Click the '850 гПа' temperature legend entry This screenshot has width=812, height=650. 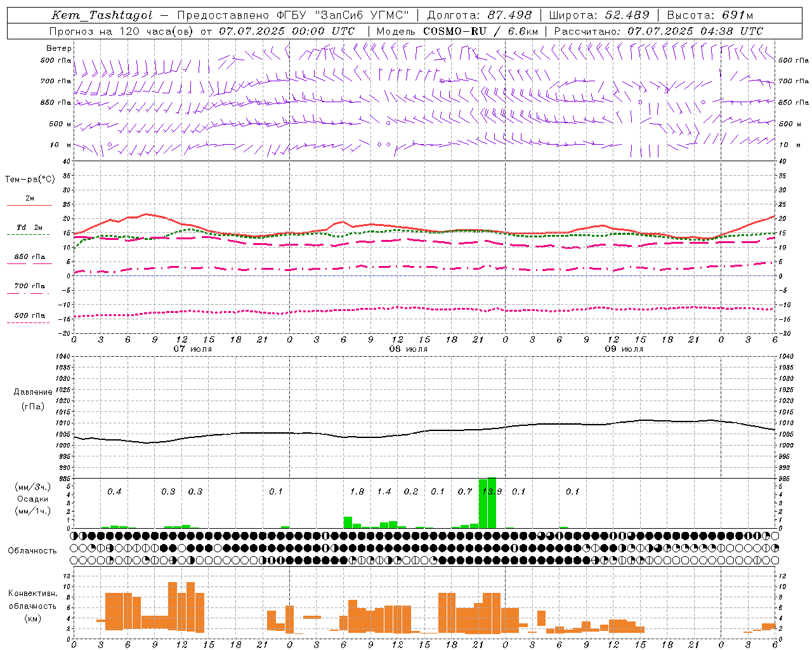(x=30, y=257)
